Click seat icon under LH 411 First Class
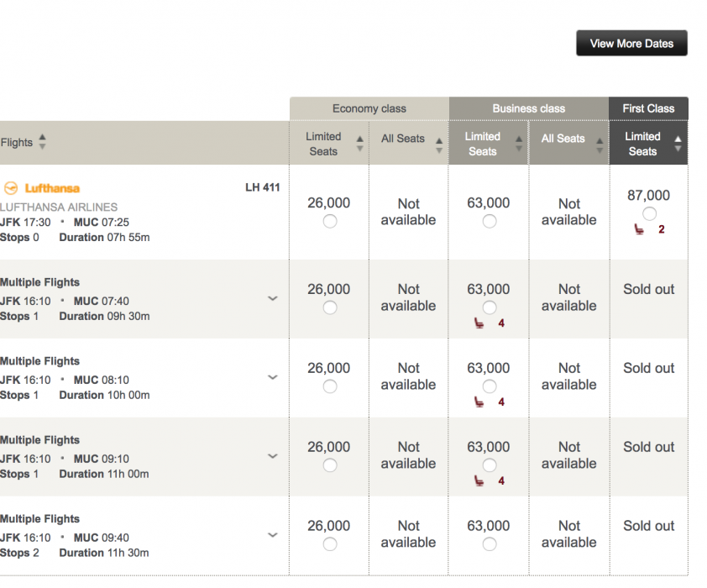This screenshot has height=588, width=707. 640,229
